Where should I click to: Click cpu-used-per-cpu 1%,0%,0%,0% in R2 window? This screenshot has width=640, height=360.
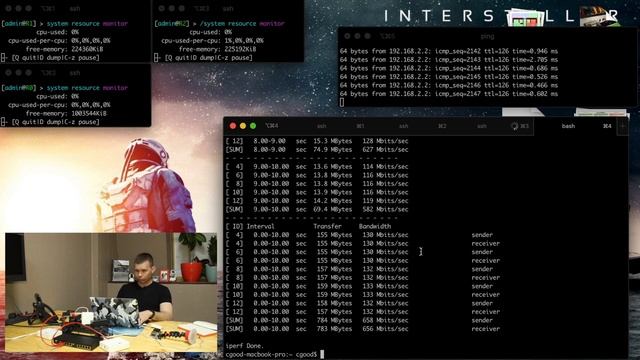click(212, 41)
